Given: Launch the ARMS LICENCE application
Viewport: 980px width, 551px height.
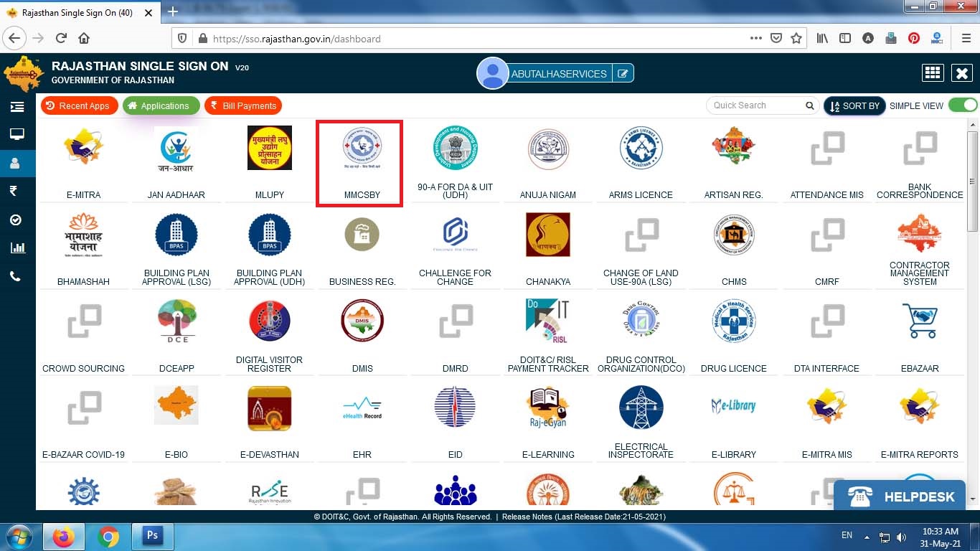Looking at the screenshot, I should click(x=641, y=149).
